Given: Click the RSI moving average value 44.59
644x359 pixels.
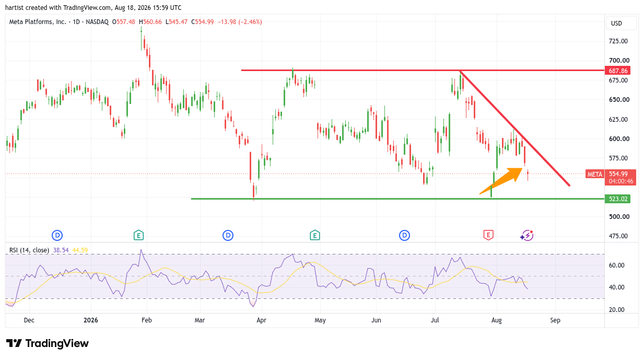Looking at the screenshot, I should click(x=80, y=250).
